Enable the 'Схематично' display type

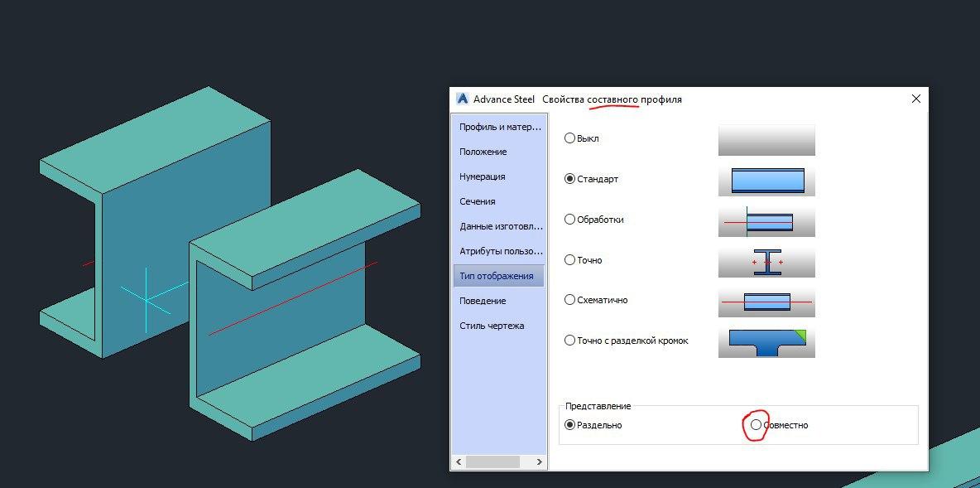click(569, 300)
